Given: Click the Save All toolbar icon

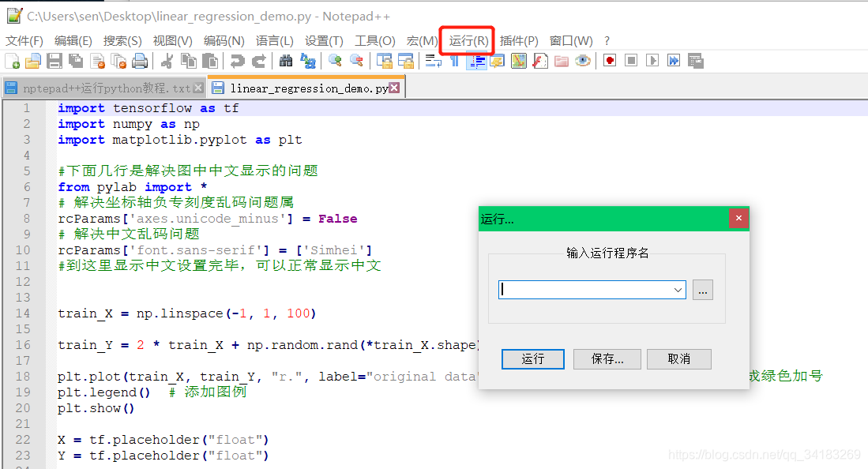Looking at the screenshot, I should coord(74,61).
